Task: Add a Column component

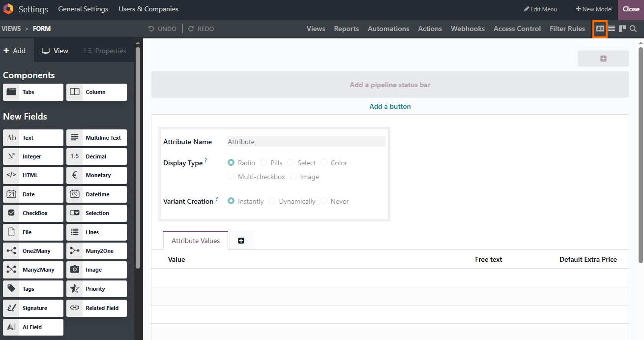Action: tap(96, 92)
